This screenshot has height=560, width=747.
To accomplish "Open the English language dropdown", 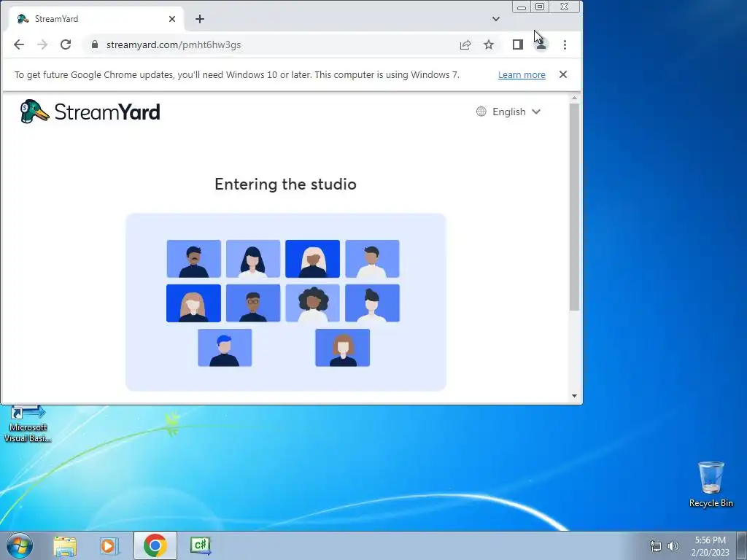I will (508, 112).
